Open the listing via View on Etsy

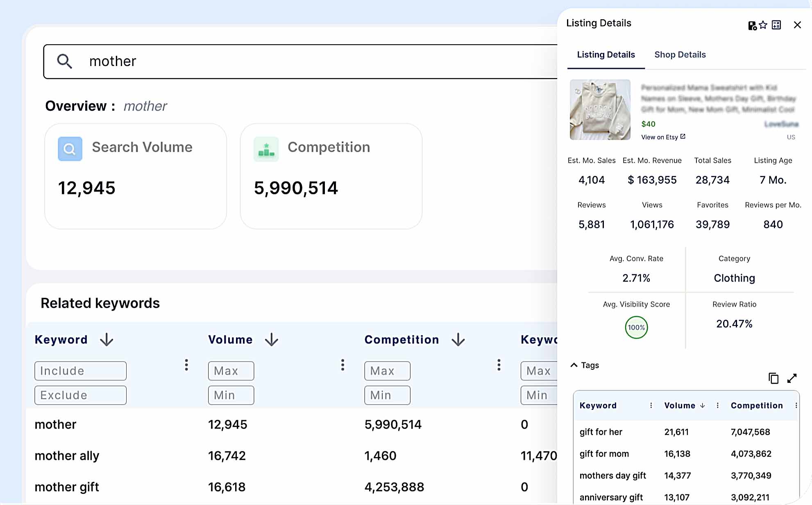tap(663, 137)
